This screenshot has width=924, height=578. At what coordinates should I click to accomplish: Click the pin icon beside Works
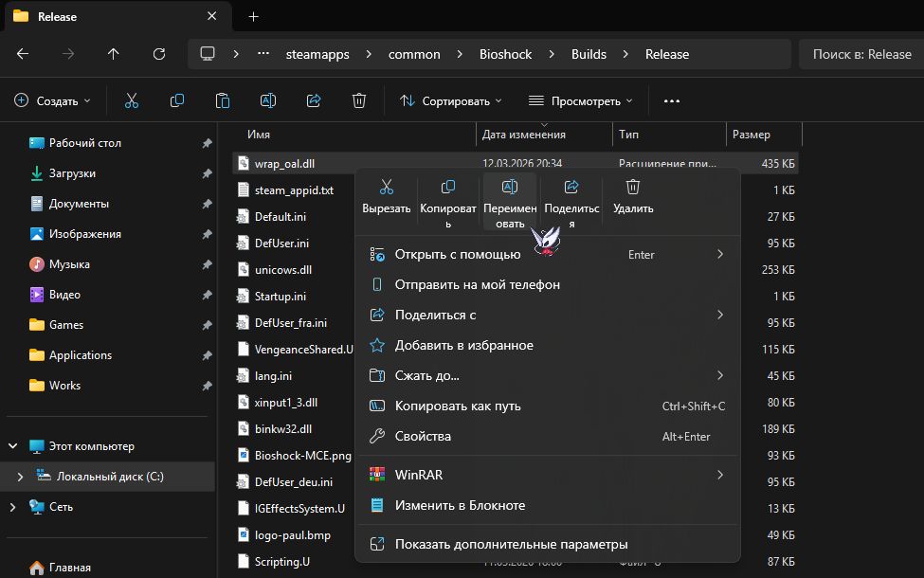(207, 386)
